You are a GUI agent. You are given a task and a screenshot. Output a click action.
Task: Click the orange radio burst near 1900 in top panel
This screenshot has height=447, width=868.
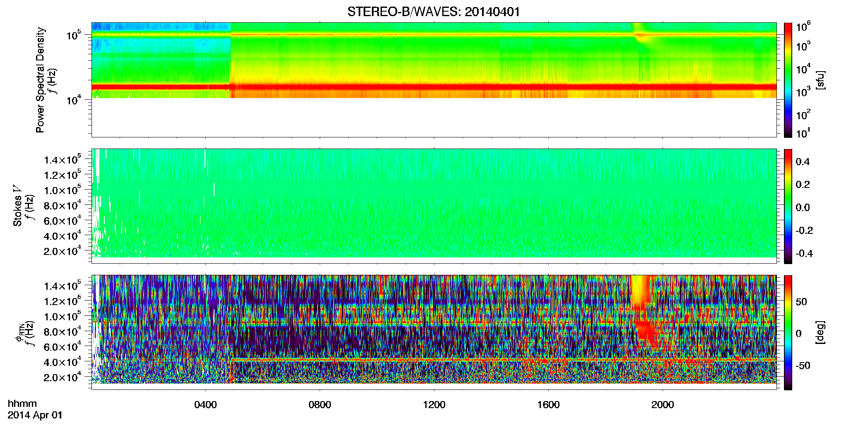(x=641, y=36)
